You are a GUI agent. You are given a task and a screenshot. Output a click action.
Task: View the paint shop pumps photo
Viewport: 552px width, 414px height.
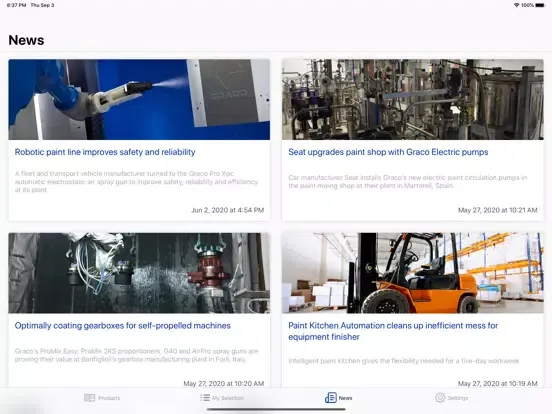[413, 100]
